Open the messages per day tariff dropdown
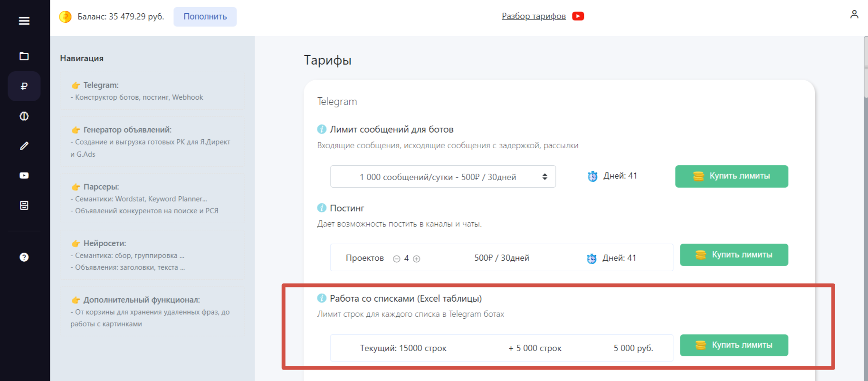868x381 pixels. point(443,177)
